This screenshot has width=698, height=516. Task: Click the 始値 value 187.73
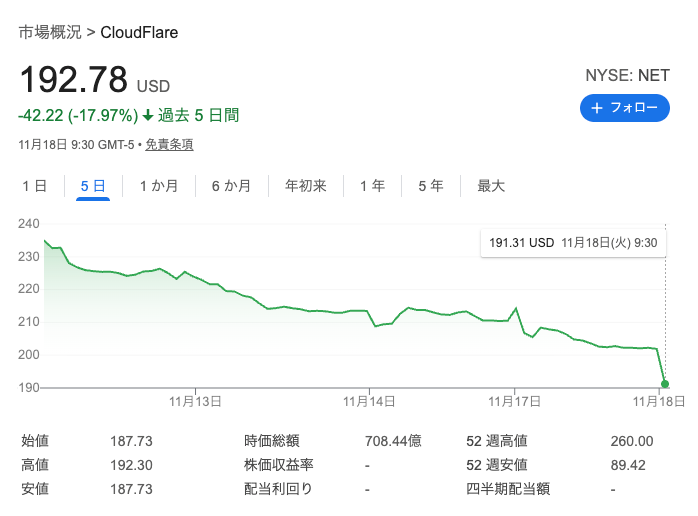click(131, 441)
